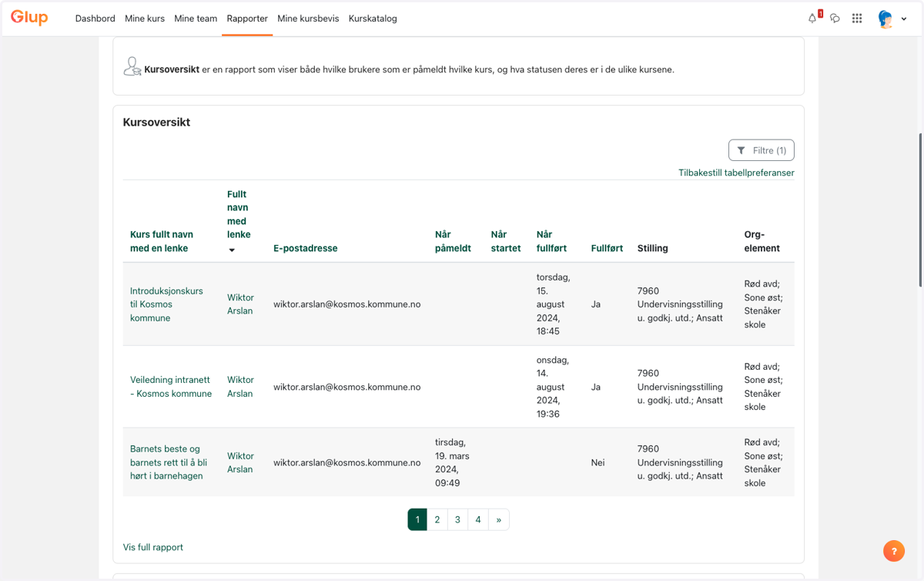Open Wiktor Arslan in the Veiledning intranett row
Image resolution: width=924 pixels, height=581 pixels.
point(240,387)
